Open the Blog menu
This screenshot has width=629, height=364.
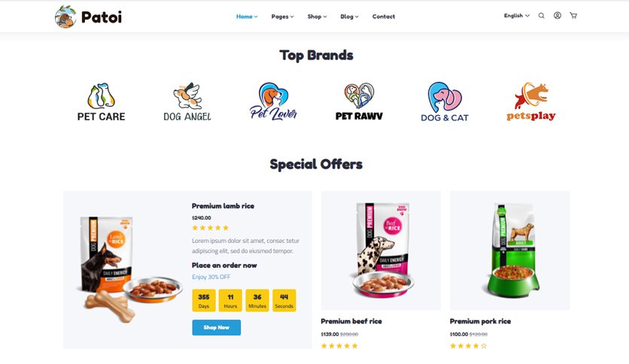pos(349,17)
